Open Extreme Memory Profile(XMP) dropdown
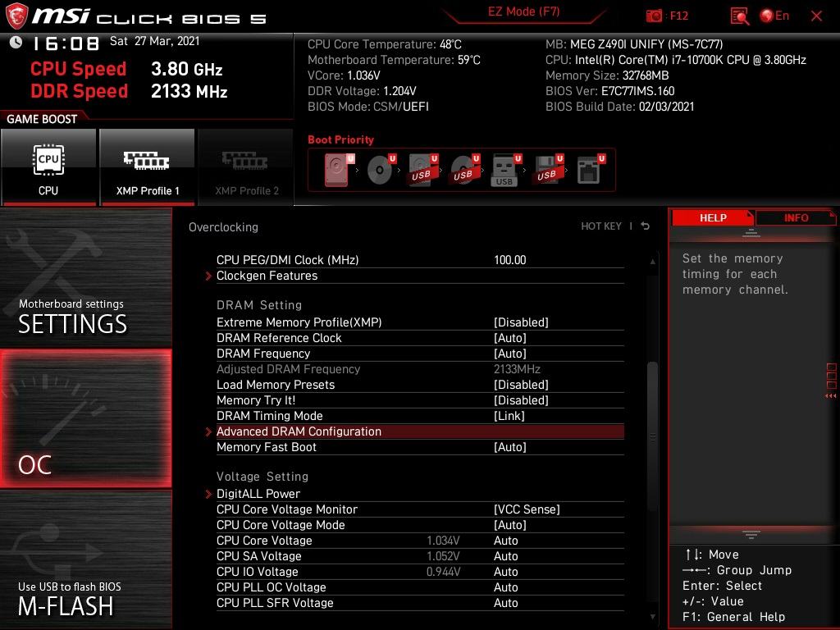The height and width of the screenshot is (630, 840). click(x=521, y=322)
